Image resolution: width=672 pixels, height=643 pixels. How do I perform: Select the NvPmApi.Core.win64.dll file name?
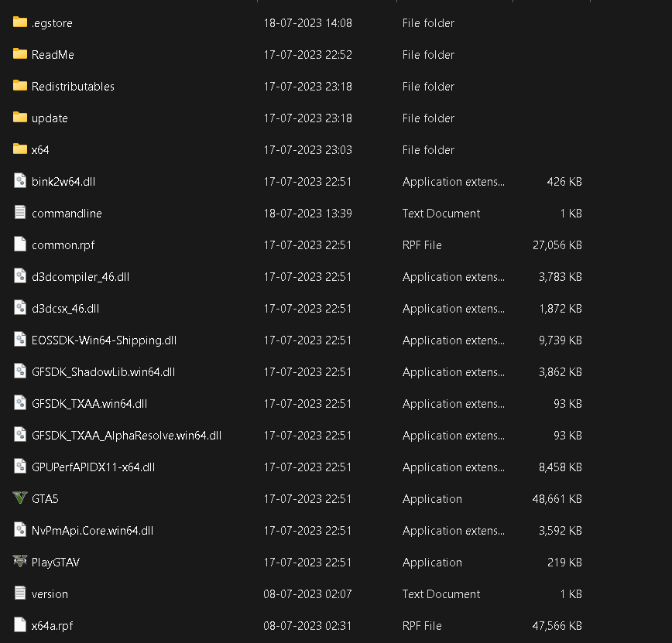click(x=93, y=531)
